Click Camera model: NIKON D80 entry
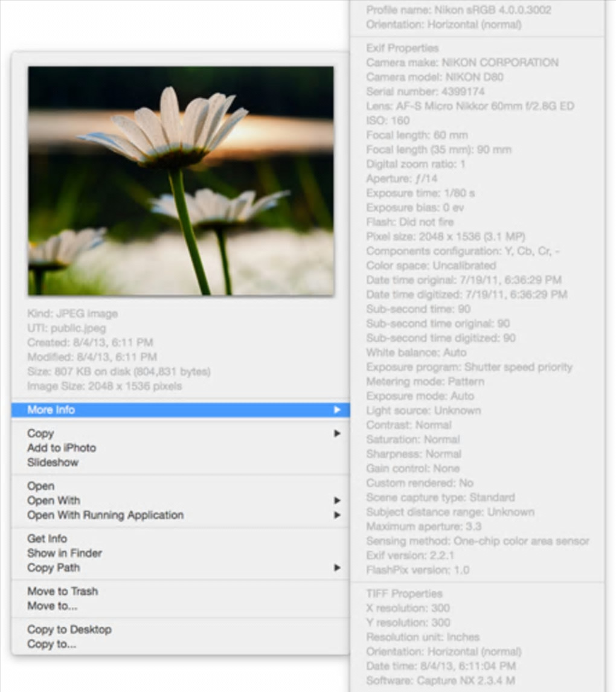 click(435, 77)
